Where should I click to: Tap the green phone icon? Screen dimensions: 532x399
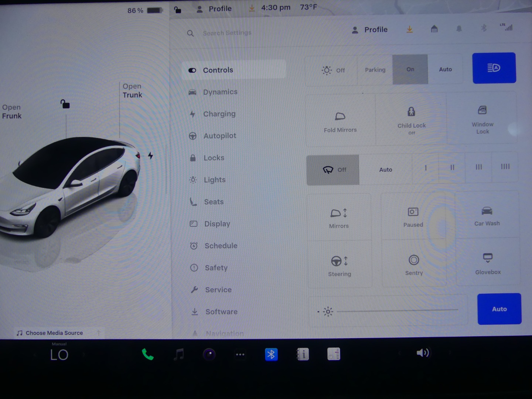click(x=147, y=355)
